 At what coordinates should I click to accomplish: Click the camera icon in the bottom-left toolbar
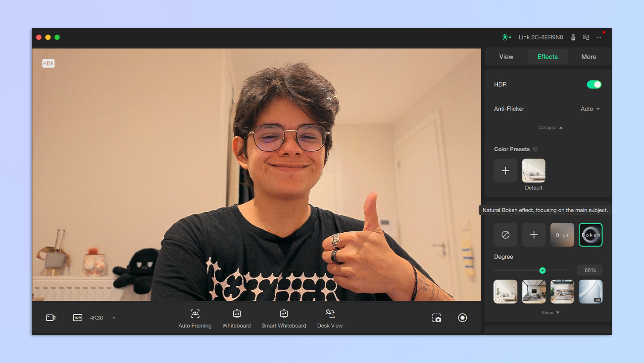tap(51, 318)
